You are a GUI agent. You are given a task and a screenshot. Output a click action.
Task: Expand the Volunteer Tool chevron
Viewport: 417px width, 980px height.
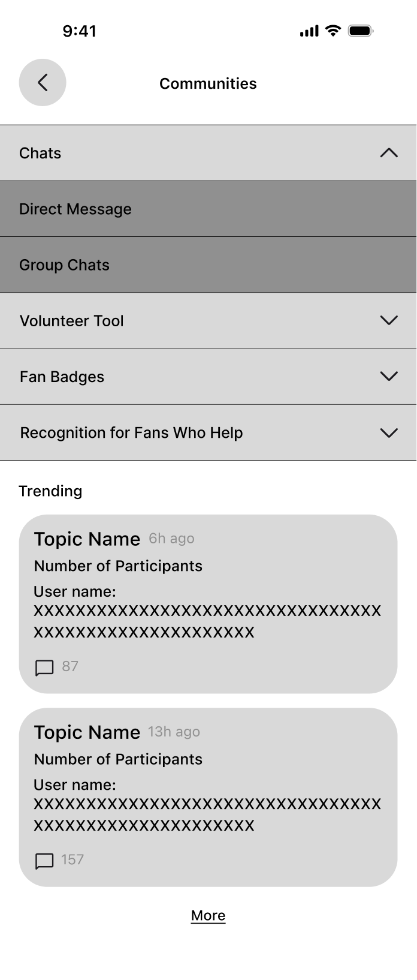tap(389, 320)
